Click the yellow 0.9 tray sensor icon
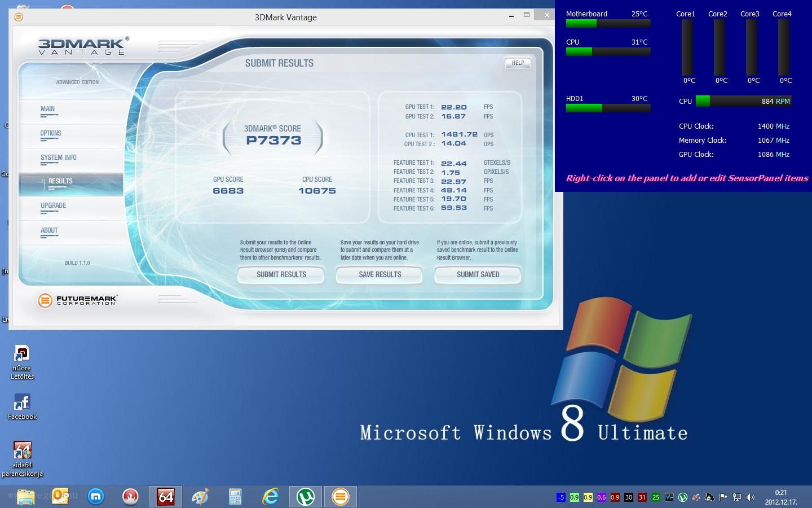Viewport: 812px width, 508px height. 588,497
